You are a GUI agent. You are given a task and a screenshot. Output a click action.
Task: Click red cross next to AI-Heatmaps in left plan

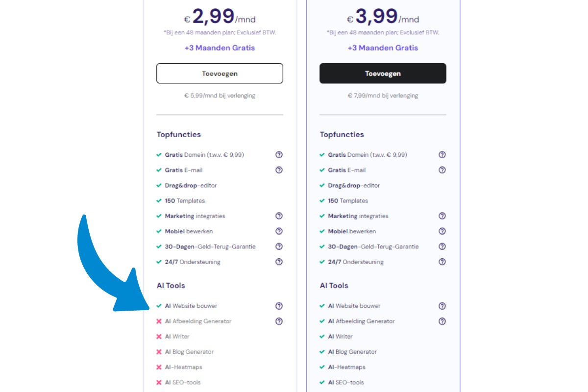(x=159, y=367)
